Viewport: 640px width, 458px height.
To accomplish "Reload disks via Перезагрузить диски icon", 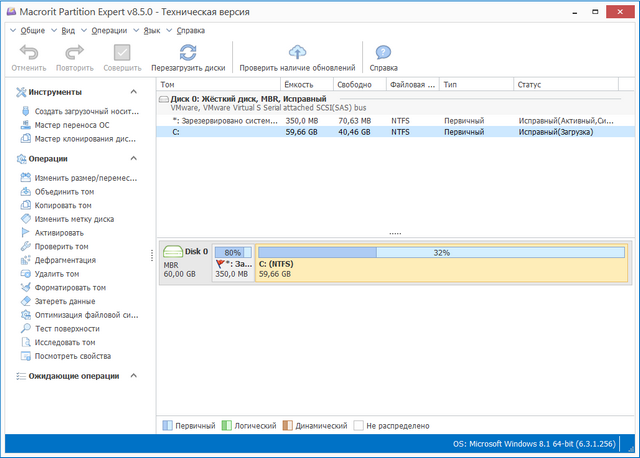I will click(188, 52).
